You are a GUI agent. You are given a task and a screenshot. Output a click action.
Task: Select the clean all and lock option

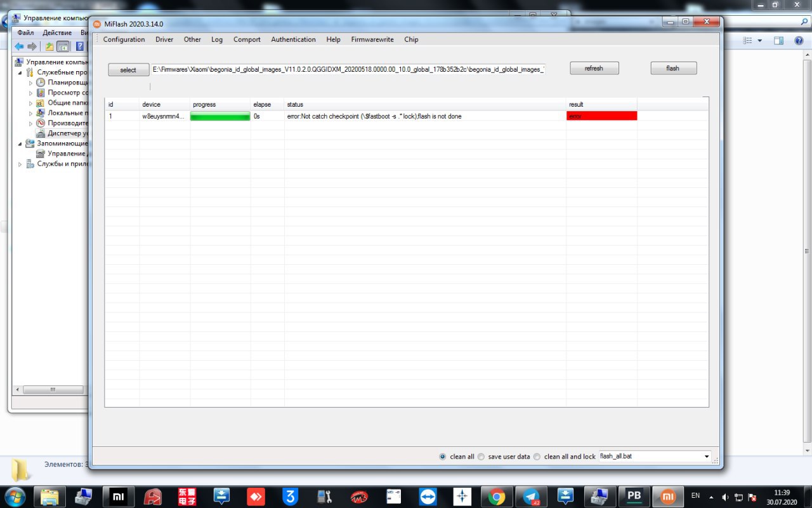(537, 457)
